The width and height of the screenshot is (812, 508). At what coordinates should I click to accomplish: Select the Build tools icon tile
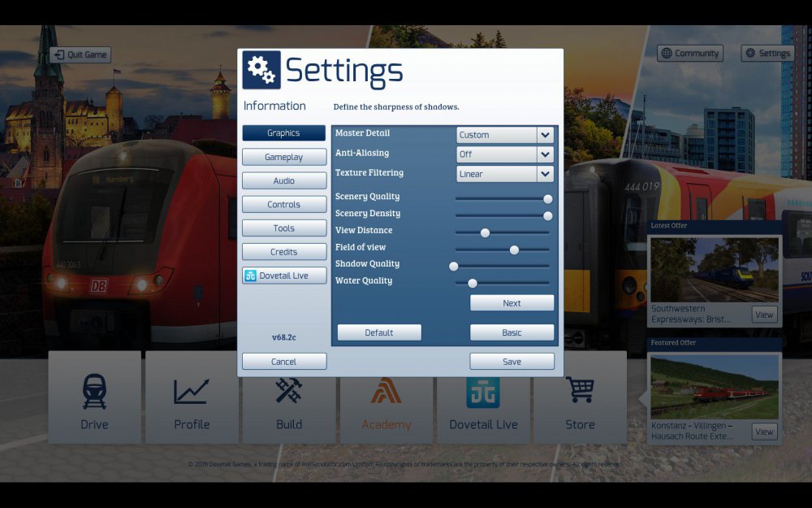click(x=289, y=398)
